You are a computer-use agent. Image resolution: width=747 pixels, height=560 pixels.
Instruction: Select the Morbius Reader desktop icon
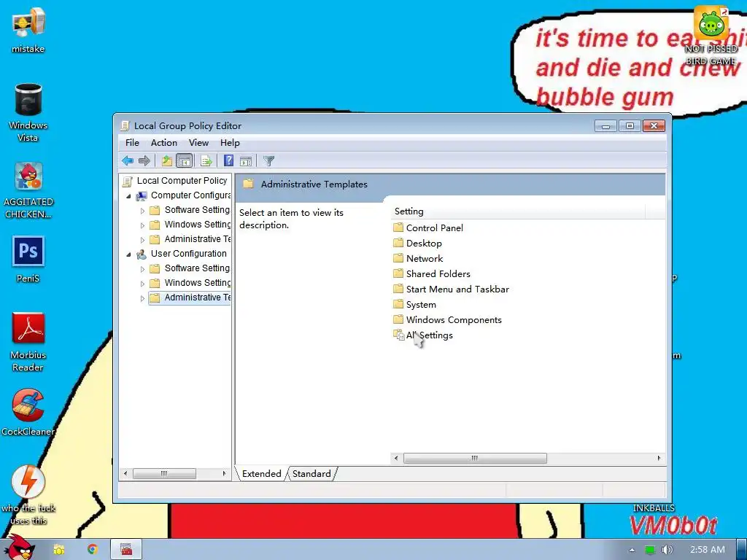click(x=28, y=341)
